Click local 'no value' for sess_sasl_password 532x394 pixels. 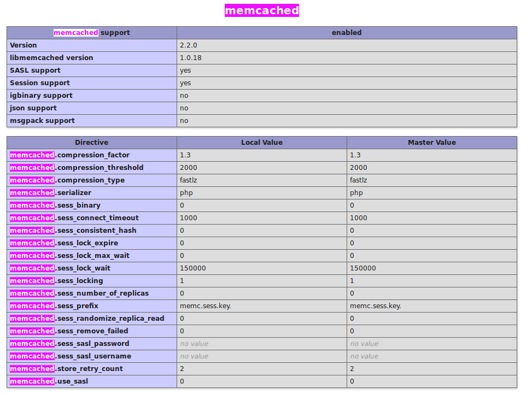(194, 344)
